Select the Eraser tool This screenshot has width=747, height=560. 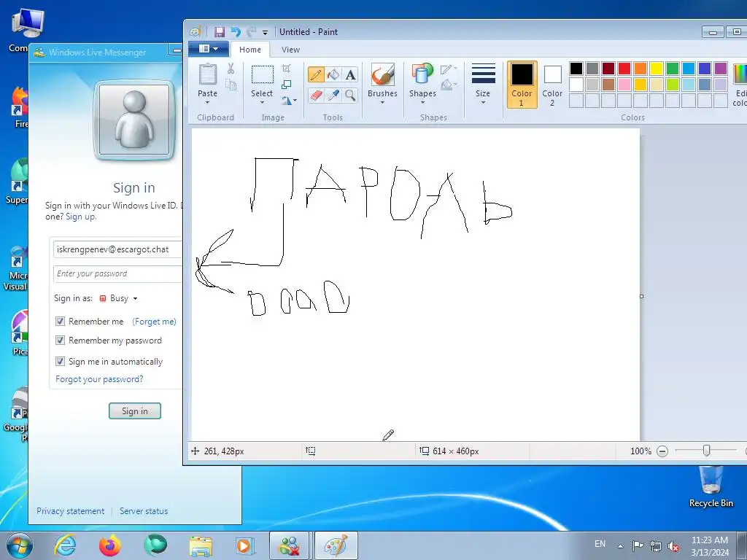pyautogui.click(x=316, y=96)
